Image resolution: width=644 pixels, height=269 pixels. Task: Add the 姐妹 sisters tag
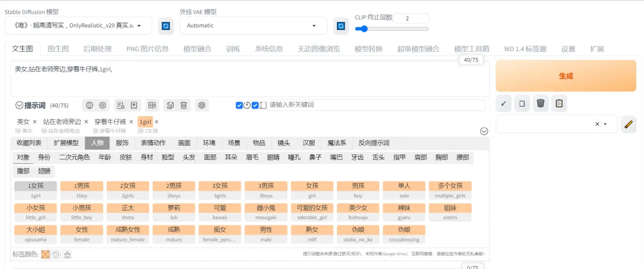coord(450,212)
